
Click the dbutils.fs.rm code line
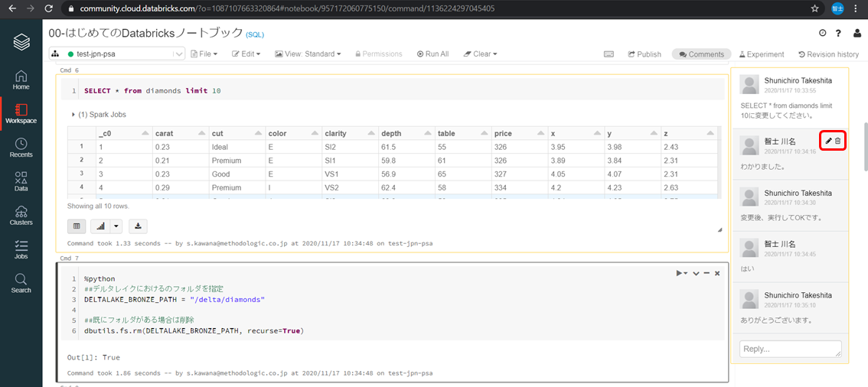coord(194,330)
